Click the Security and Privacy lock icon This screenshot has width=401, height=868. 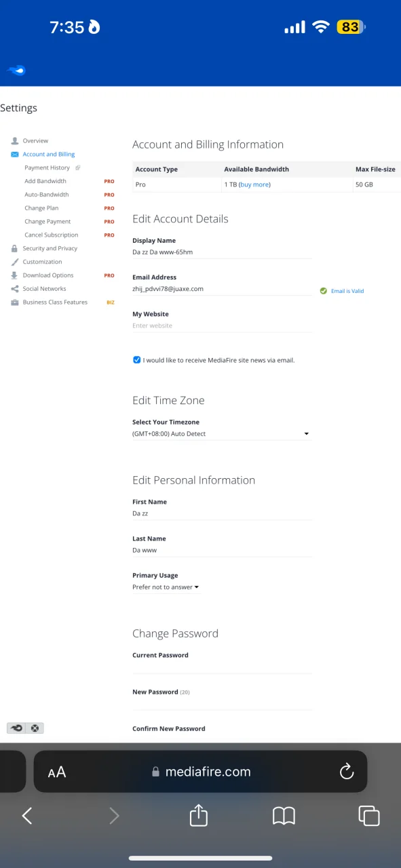tap(15, 248)
